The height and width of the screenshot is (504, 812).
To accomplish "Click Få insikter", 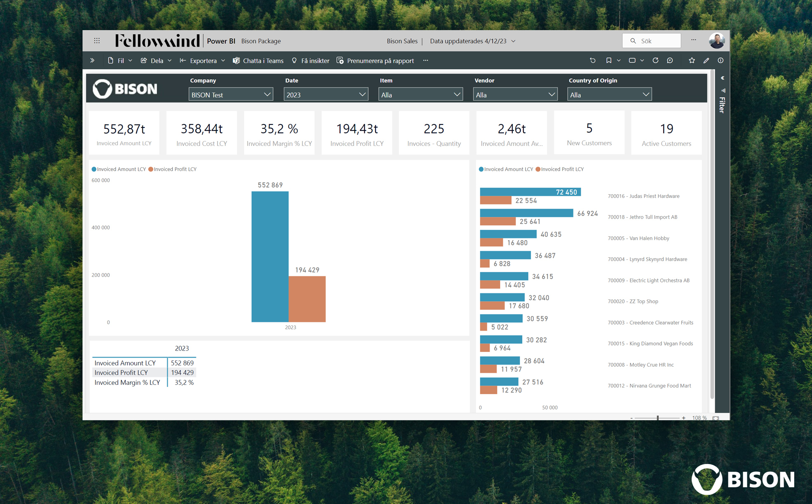I will 310,61.
